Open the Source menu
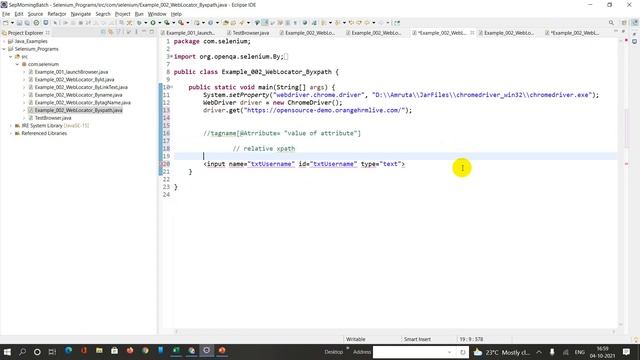This screenshot has width=640, height=360. [x=35, y=14]
